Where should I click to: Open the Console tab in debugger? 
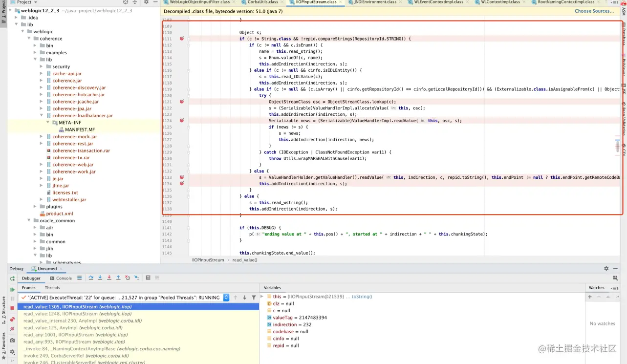(61, 278)
